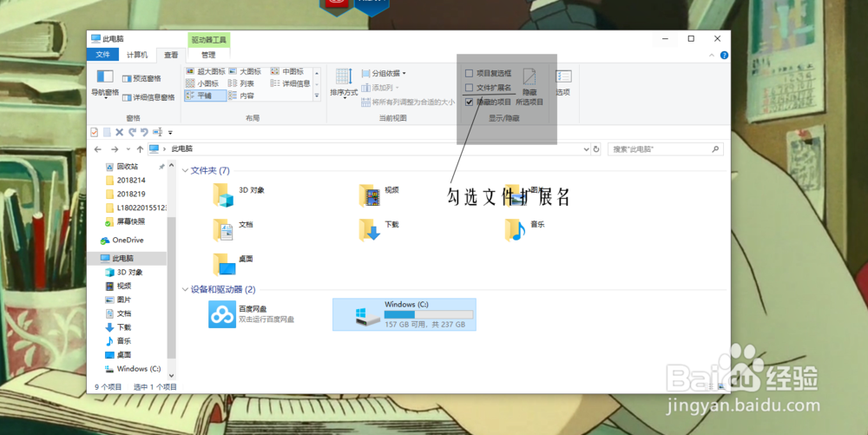Click Delete X icon in quick access toolbar
Viewport: 868px width, 435px height.
coord(119,132)
